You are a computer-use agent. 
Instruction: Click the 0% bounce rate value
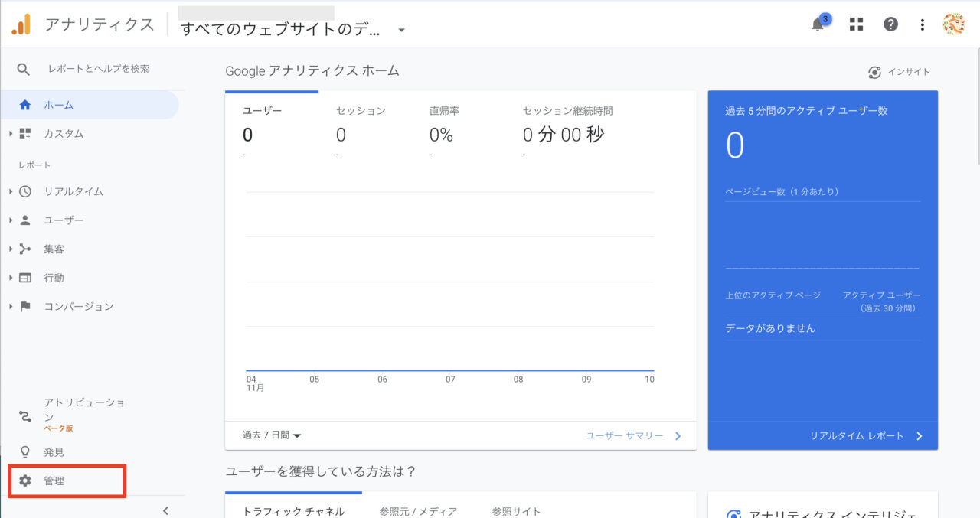click(x=441, y=135)
